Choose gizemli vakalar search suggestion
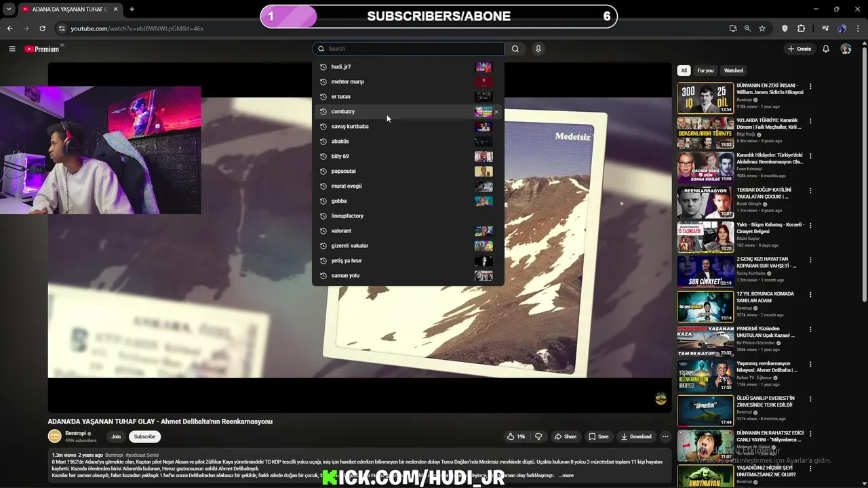 408,245
